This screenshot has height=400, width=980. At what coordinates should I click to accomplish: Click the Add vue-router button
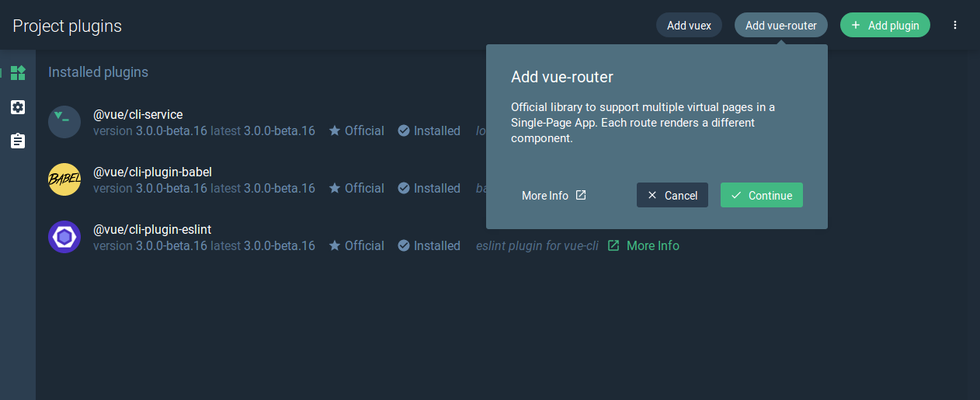[780, 26]
